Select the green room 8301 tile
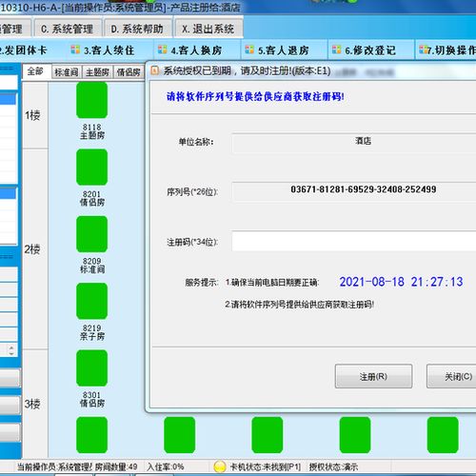476x476 pixels. pos(92,368)
